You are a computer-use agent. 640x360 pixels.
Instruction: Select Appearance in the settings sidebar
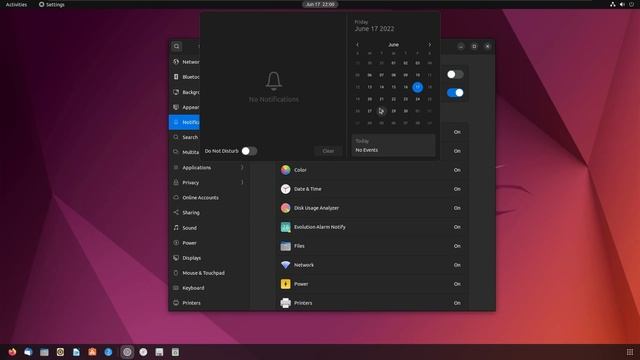pyautogui.click(x=184, y=107)
